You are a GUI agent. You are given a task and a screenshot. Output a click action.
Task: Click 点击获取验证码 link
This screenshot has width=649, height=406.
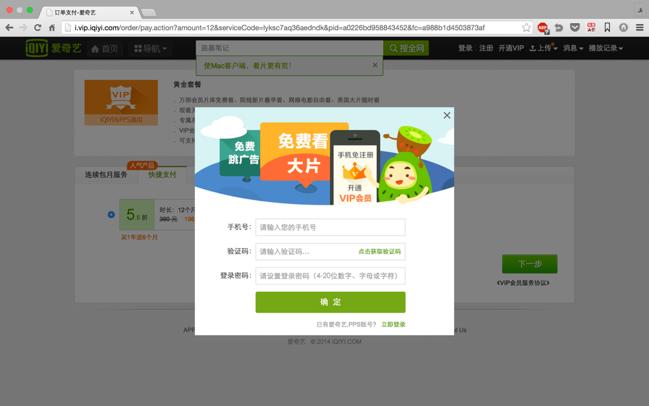tap(380, 251)
